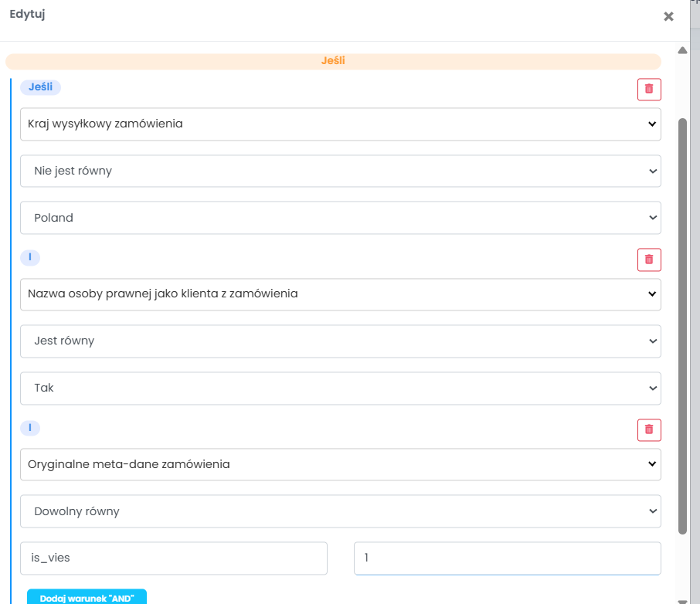Remove the meta-data condition using trash icon
700x604 pixels.
(649, 430)
